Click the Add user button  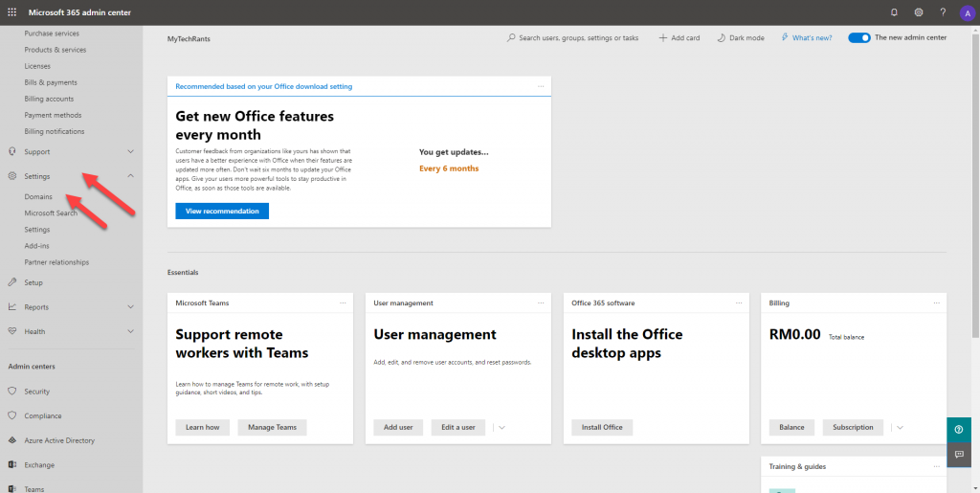coord(398,427)
